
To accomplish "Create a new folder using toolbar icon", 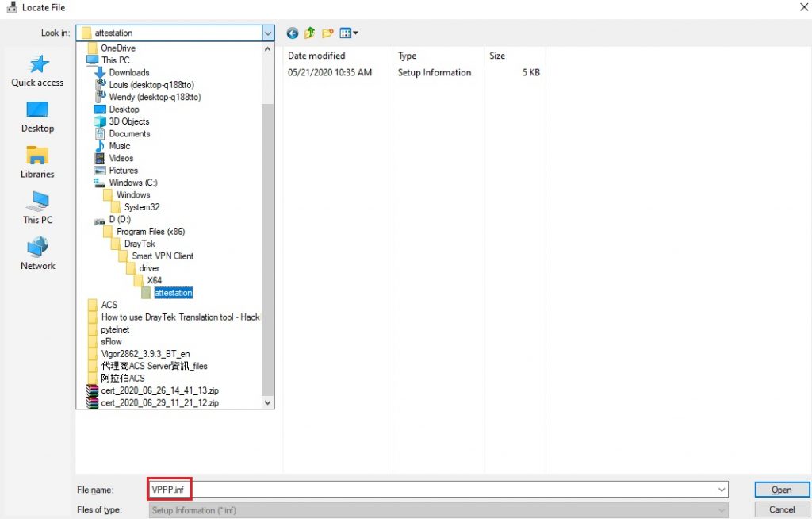I will coord(328,33).
